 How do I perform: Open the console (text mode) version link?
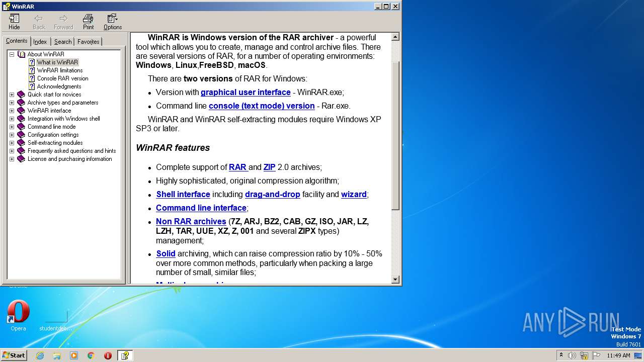click(262, 106)
